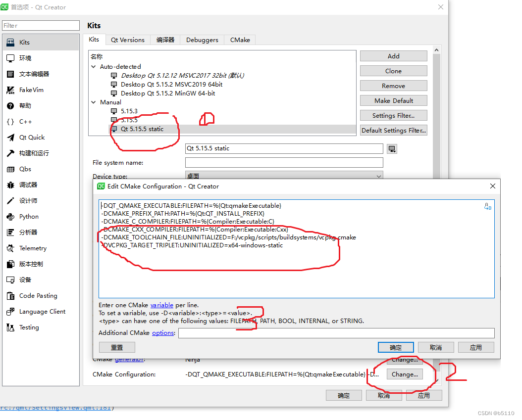Open the 帮助 settings category

pos(41,106)
